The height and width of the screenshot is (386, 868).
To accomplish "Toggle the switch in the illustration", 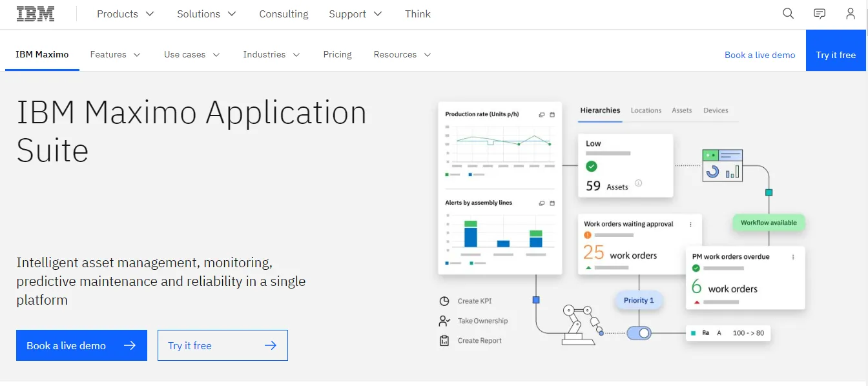I will (x=637, y=333).
